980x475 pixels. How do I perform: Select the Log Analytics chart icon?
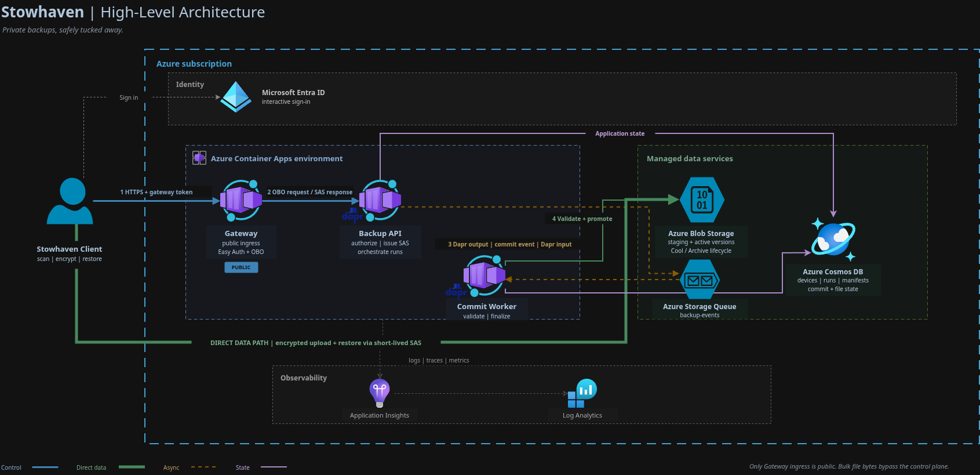point(582,393)
